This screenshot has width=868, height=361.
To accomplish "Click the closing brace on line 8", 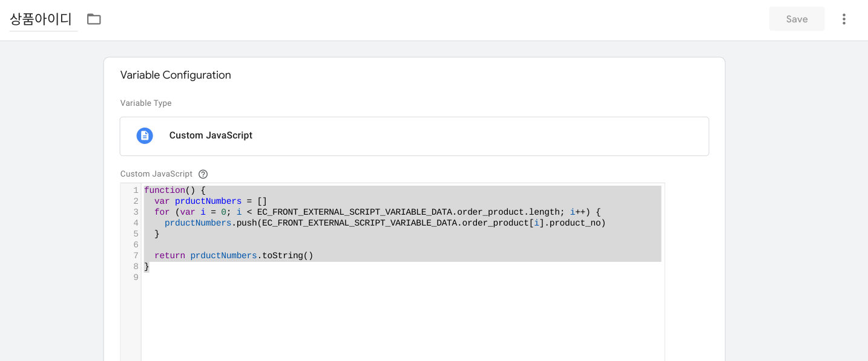I will click(x=146, y=267).
